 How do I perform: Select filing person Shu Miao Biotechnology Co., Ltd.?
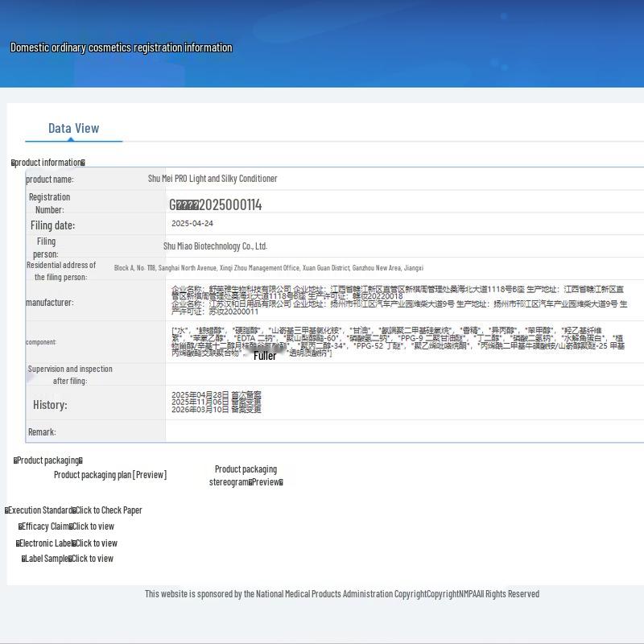pos(215,246)
